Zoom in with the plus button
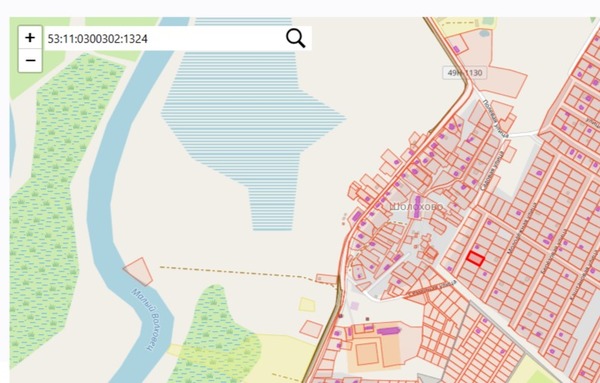This screenshot has width=600, height=383. 30,37
